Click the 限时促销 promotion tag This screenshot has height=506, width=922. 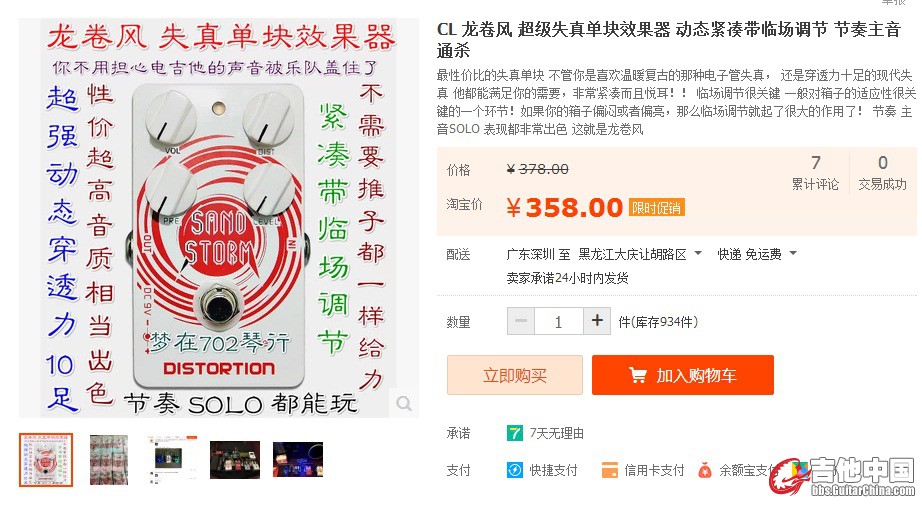[x=656, y=208]
